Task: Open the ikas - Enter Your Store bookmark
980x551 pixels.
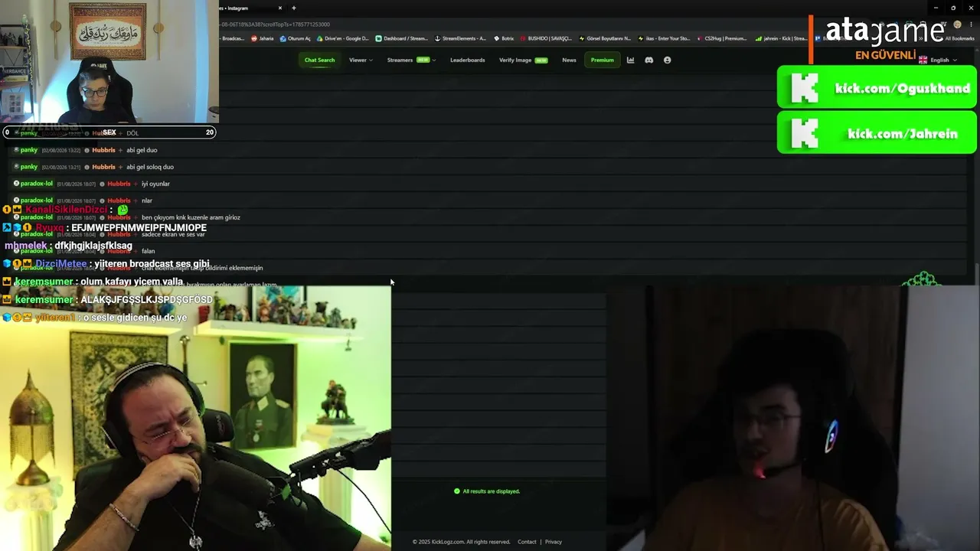Action: [664, 38]
